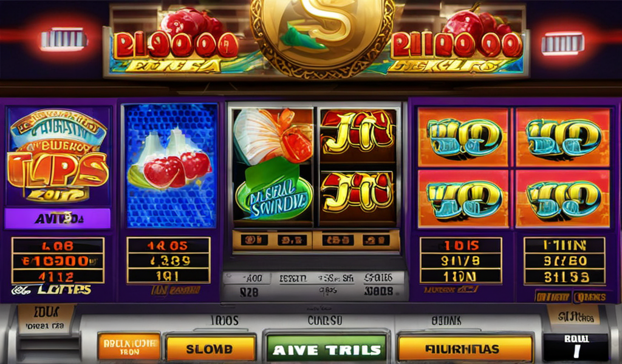
Task: Click the black ROUL counter display
Action: [575, 347]
